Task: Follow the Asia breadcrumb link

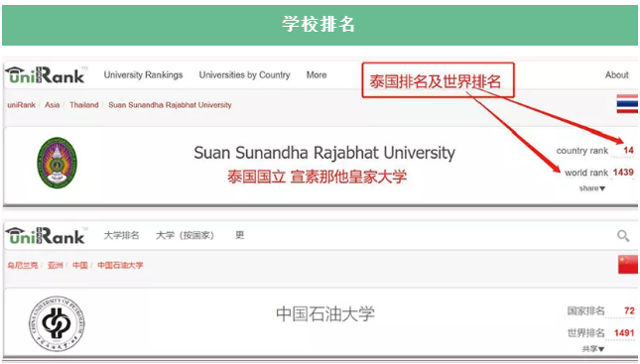Action: 53,105
